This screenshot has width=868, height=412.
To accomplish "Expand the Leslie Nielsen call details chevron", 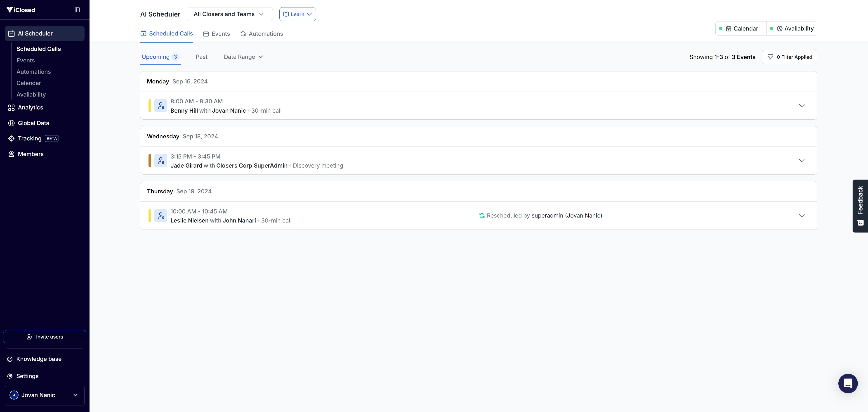I will click(802, 216).
